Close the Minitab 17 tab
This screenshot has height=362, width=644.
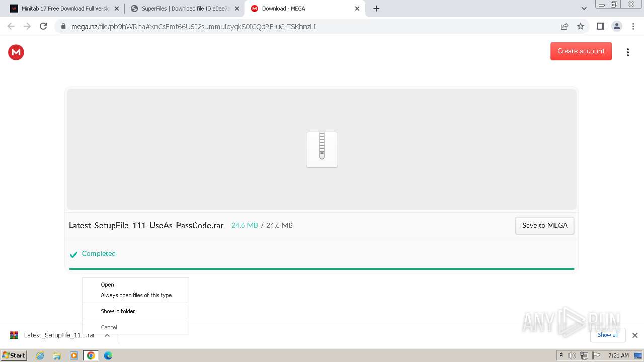point(117,9)
